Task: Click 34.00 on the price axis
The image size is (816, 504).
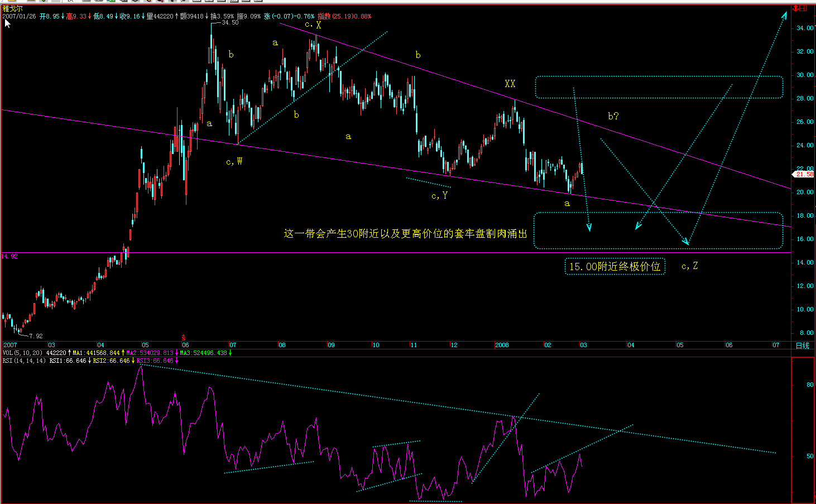Action: [x=805, y=28]
